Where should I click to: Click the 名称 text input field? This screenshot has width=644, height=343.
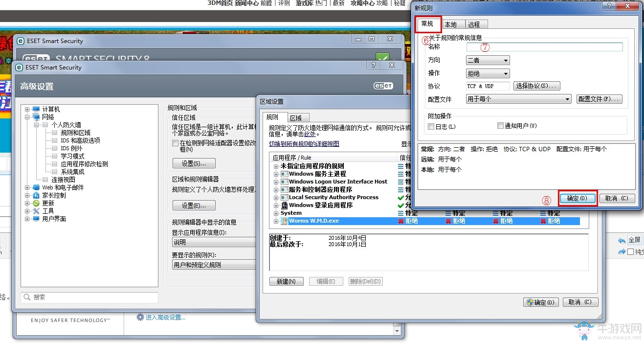(544, 47)
